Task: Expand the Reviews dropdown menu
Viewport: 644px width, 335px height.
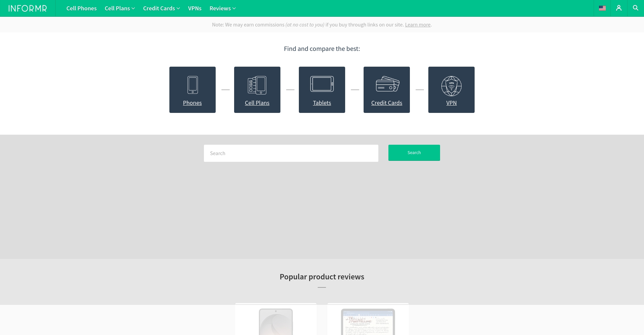Action: pos(222,8)
